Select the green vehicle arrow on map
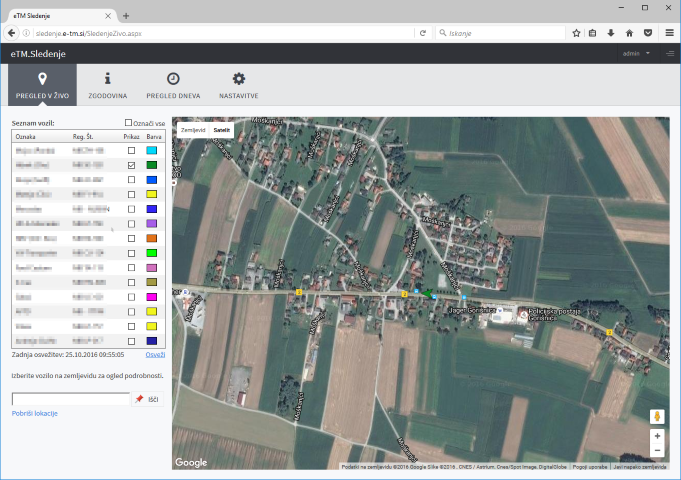 pyautogui.click(x=426, y=294)
